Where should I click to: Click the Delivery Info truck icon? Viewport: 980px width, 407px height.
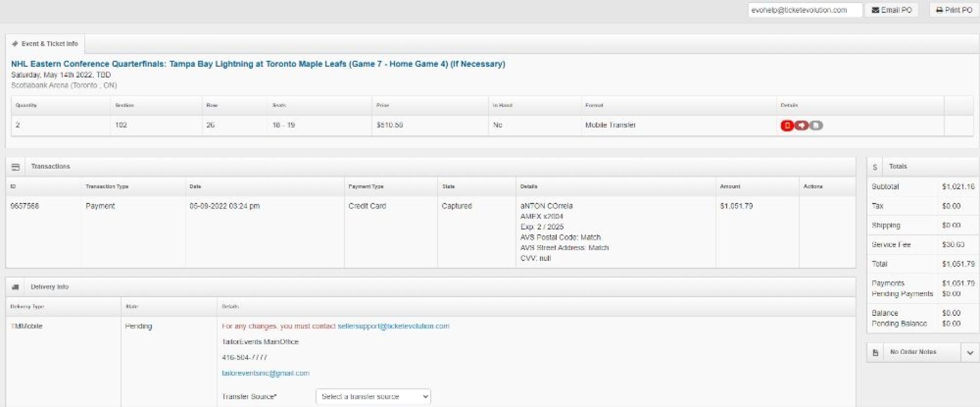tap(15, 287)
